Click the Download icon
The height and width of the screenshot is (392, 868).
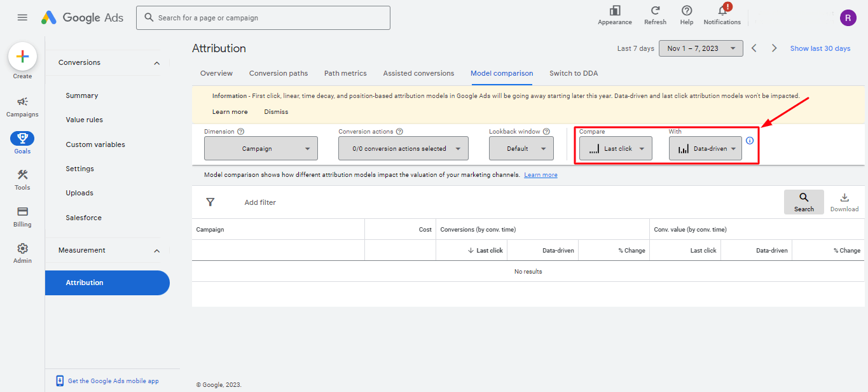pos(844,198)
